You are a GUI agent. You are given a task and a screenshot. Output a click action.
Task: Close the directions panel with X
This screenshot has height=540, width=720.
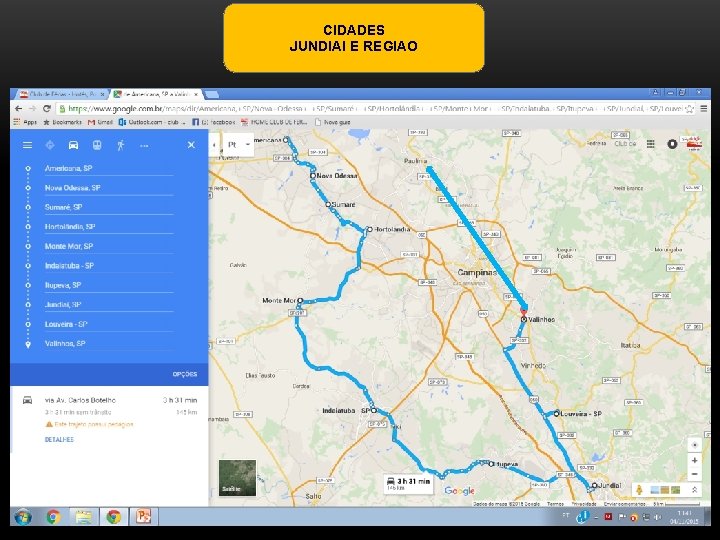point(191,145)
